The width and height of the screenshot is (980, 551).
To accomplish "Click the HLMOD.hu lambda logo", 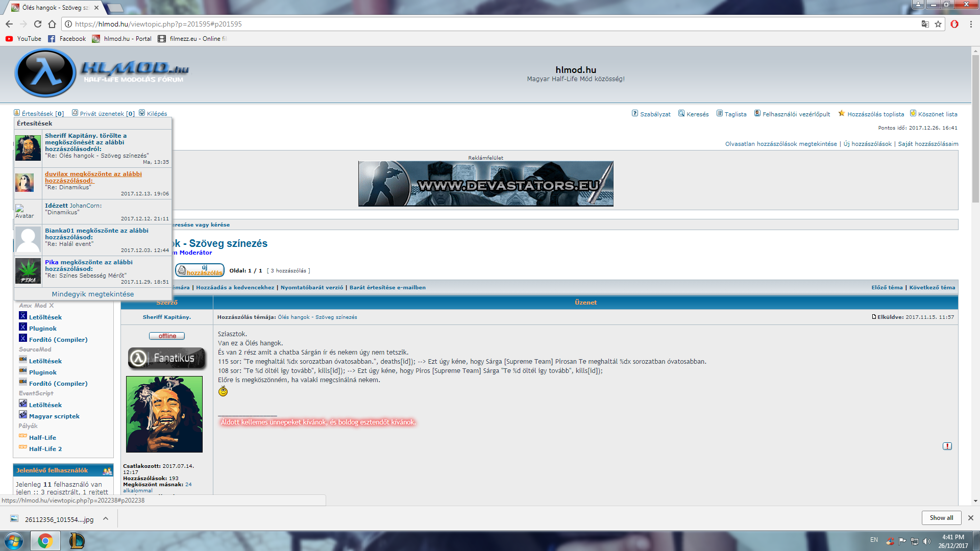I will tap(45, 73).
